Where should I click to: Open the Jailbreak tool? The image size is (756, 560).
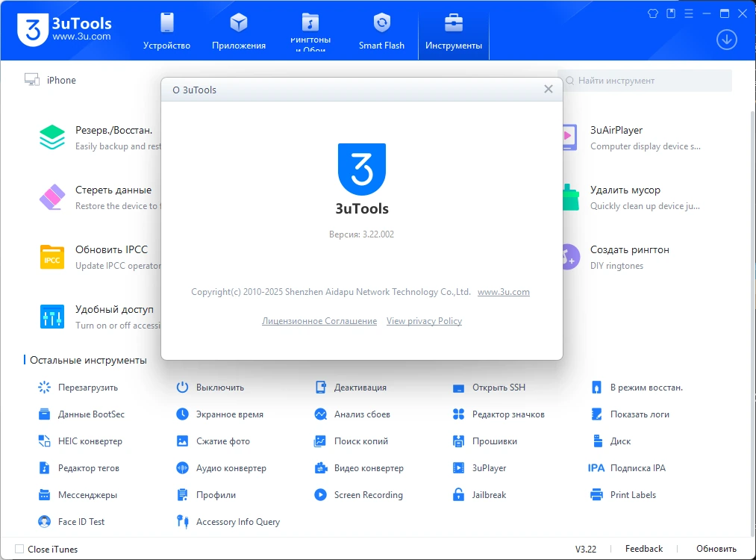(480, 495)
